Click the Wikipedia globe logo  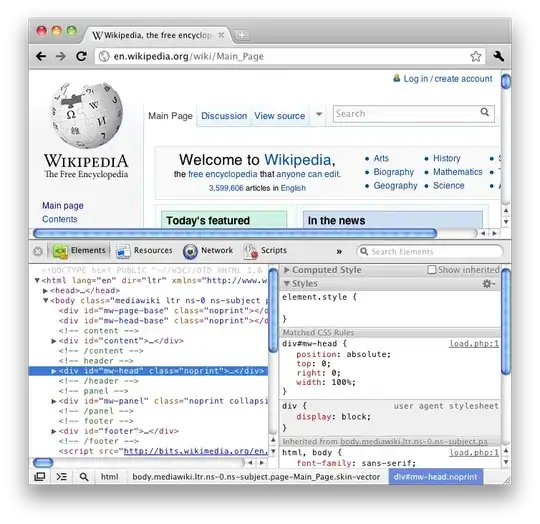point(86,115)
